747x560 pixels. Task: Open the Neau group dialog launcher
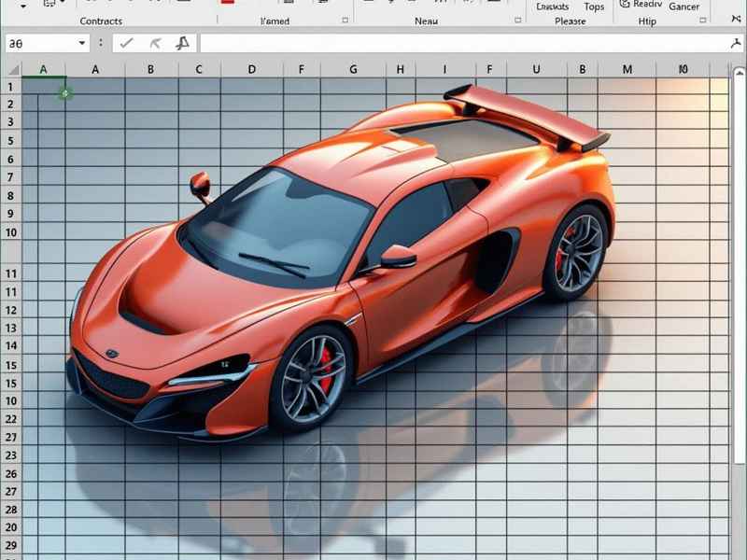click(518, 21)
